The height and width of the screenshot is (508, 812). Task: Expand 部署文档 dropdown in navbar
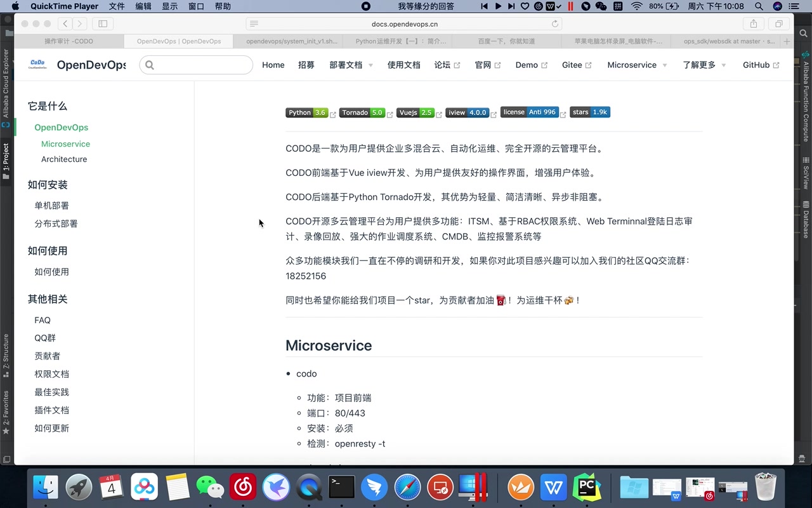click(x=351, y=65)
